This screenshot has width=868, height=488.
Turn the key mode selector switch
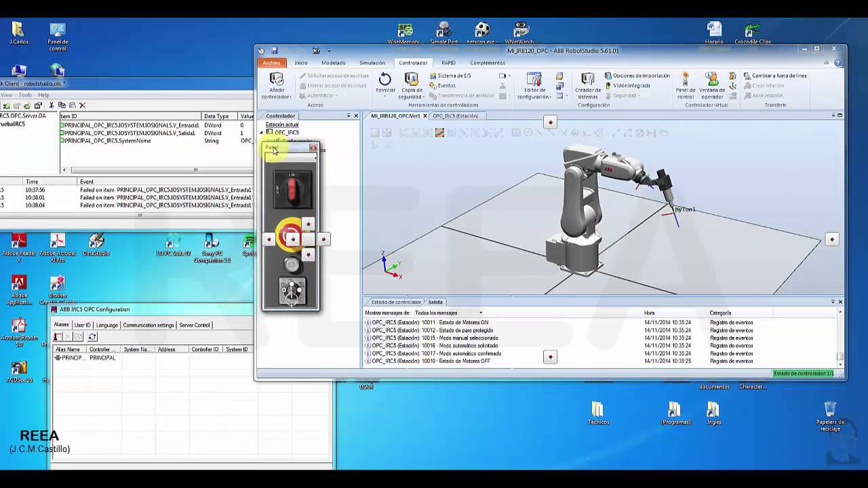(292, 292)
